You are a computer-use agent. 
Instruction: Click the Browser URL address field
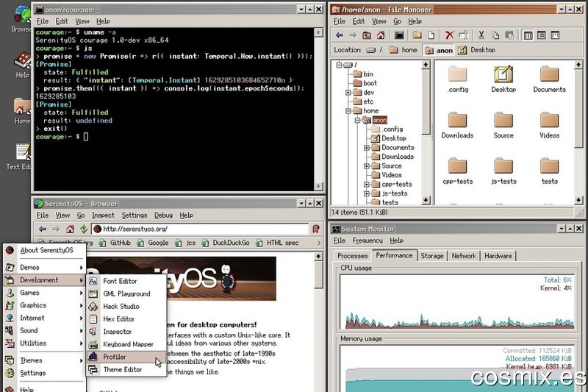point(200,229)
